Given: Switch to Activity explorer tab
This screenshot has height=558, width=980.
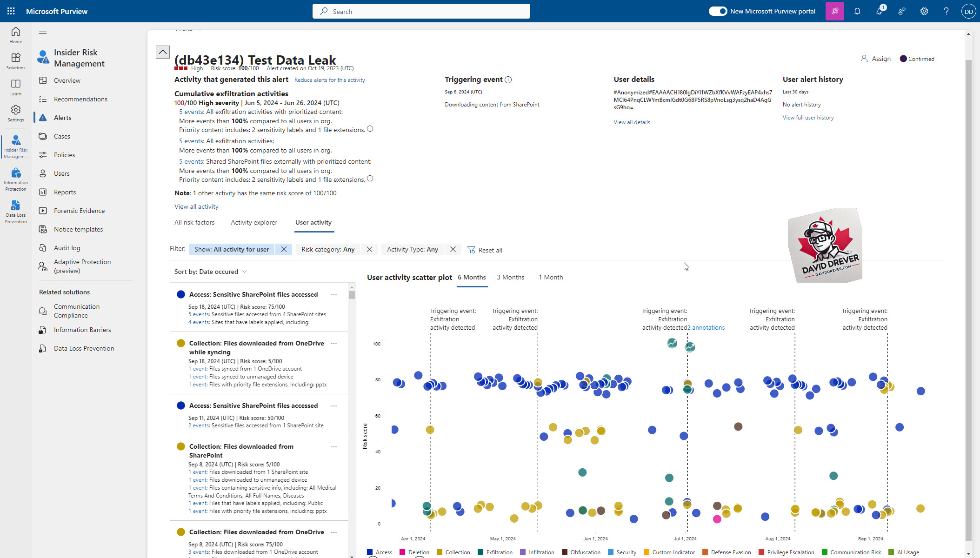Looking at the screenshot, I should 254,222.
